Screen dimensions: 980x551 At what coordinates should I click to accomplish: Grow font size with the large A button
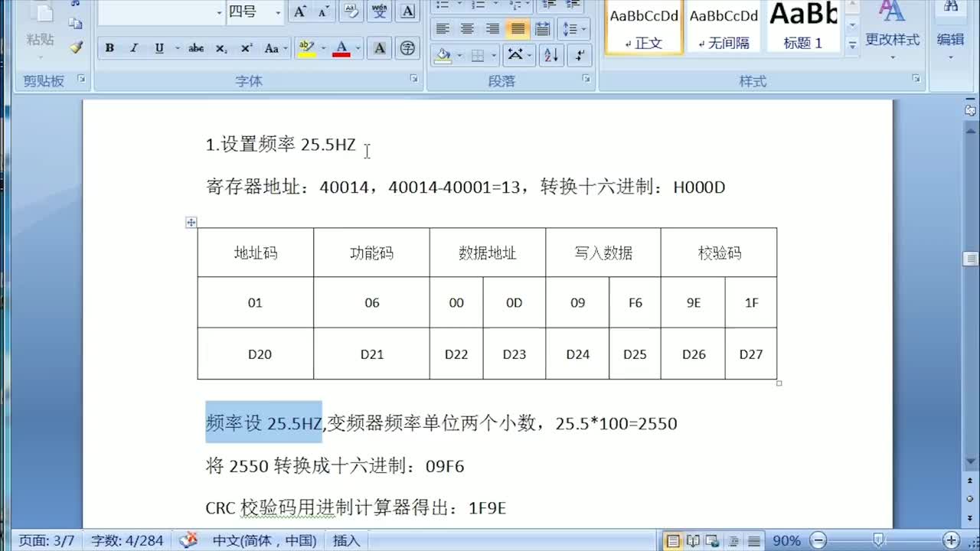(x=299, y=11)
